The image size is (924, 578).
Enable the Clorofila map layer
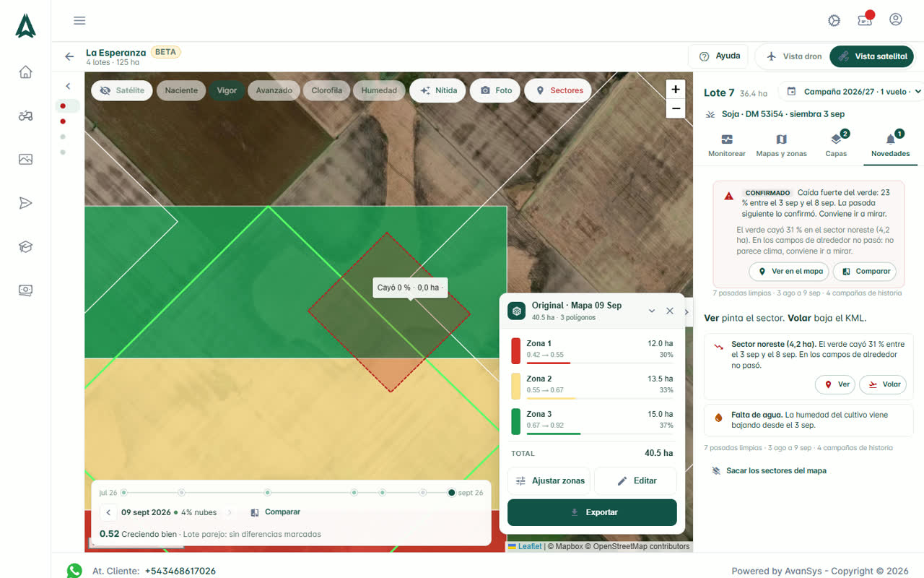tap(327, 90)
